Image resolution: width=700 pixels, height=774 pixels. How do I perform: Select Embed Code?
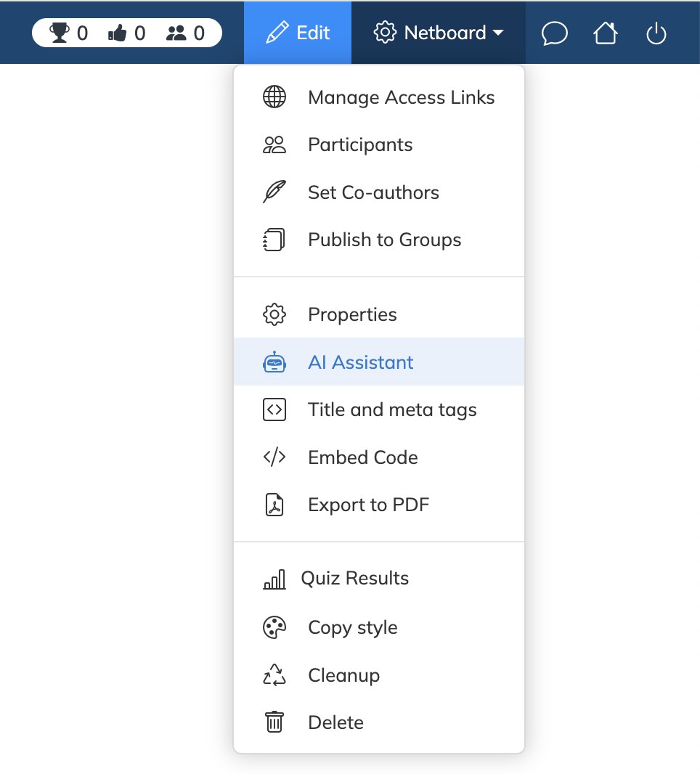(x=379, y=457)
